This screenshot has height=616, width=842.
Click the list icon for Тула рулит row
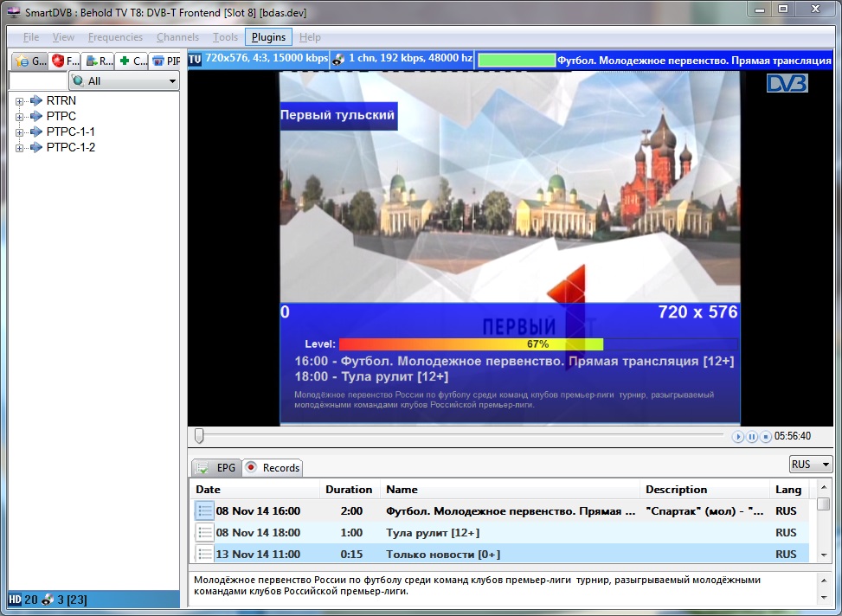204,533
